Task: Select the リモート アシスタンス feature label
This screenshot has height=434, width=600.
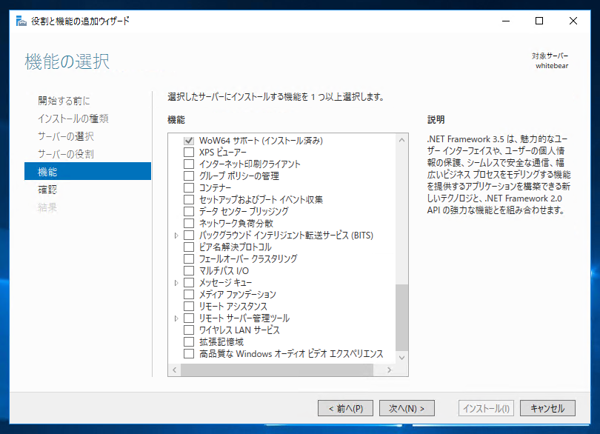Action: point(233,307)
